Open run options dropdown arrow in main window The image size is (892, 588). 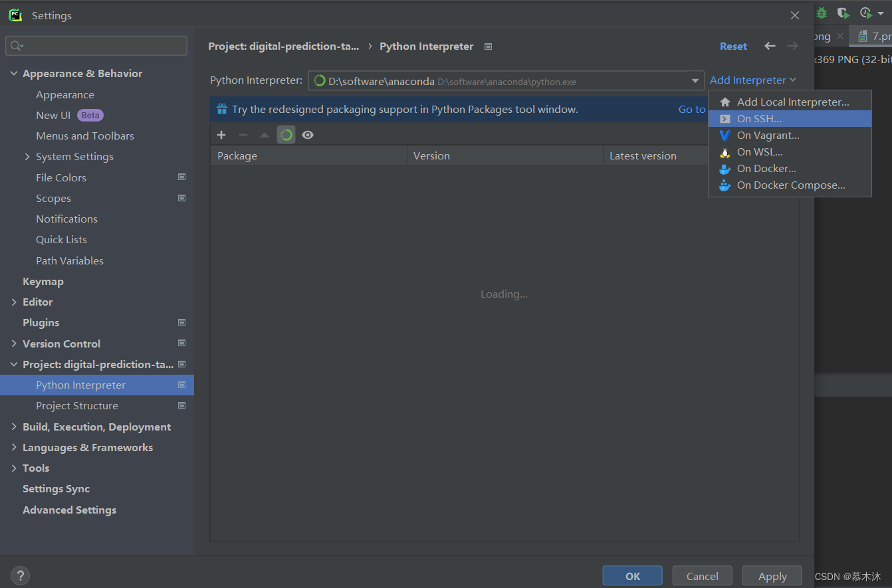(881, 13)
